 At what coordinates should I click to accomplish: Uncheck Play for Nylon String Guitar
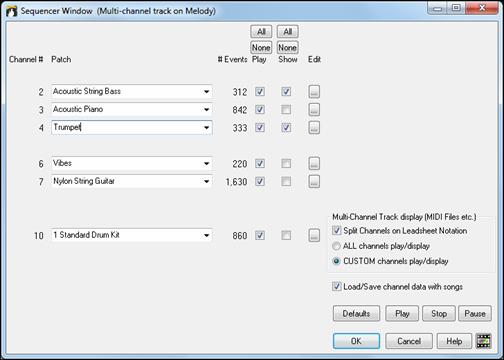pyautogui.click(x=260, y=181)
